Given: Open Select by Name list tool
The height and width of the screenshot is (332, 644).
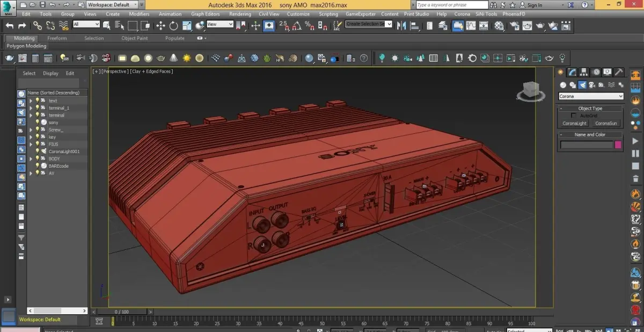Looking at the screenshot, I should pyautogui.click(x=119, y=25).
